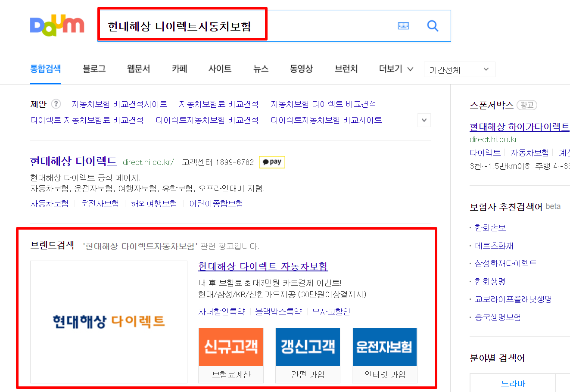This screenshot has height=392, width=570.
Task: Click the blue 갱신고객 banner
Action: click(x=308, y=347)
